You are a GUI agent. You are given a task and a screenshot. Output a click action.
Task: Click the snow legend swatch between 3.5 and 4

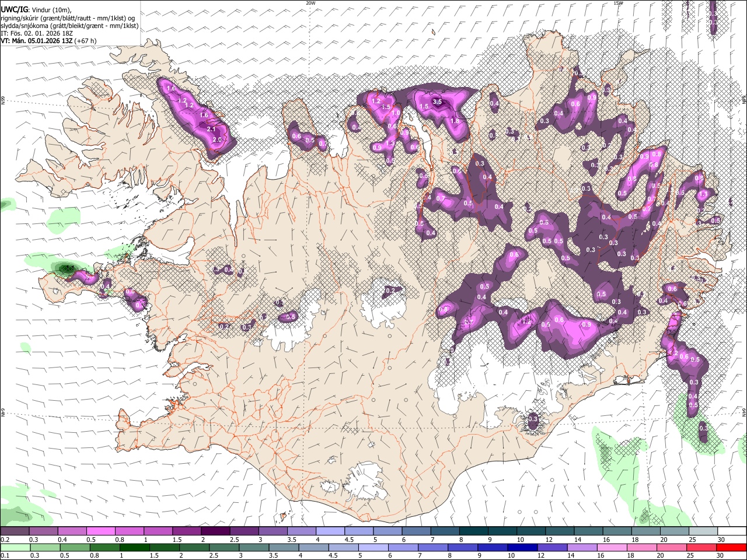[x=301, y=531]
